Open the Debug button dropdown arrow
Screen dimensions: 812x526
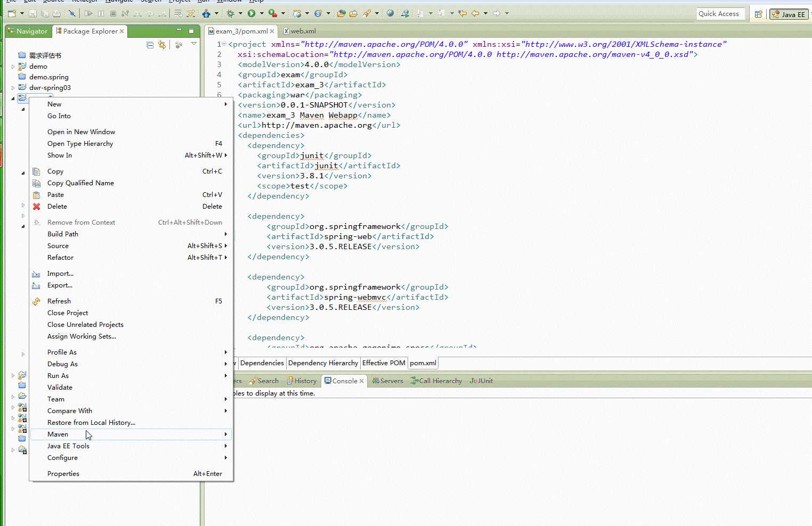(240, 13)
